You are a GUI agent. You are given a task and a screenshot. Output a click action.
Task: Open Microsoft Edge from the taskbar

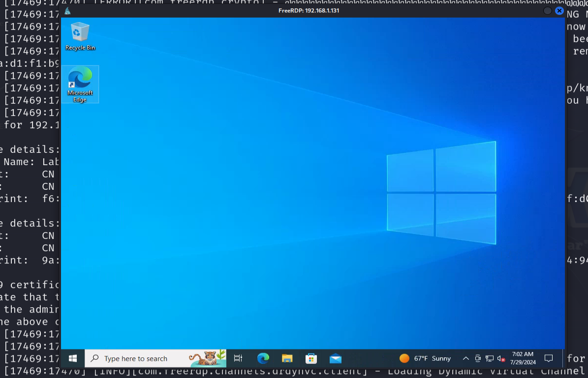(263, 358)
